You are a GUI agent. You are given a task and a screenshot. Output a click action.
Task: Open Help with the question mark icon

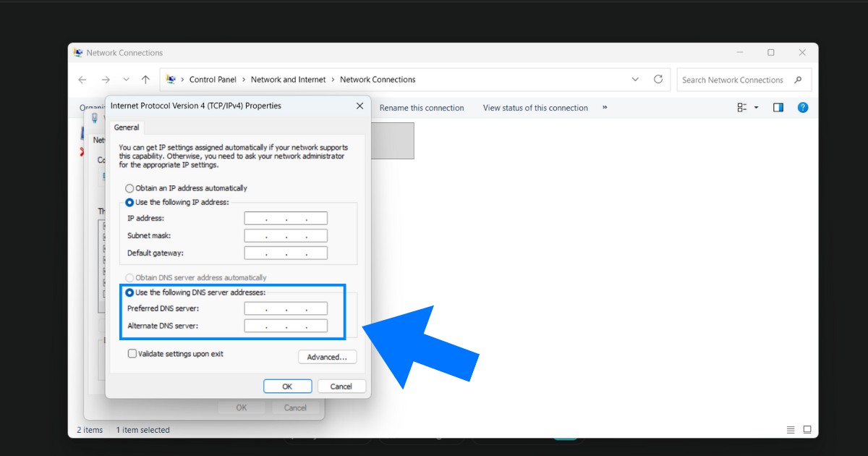click(x=803, y=107)
